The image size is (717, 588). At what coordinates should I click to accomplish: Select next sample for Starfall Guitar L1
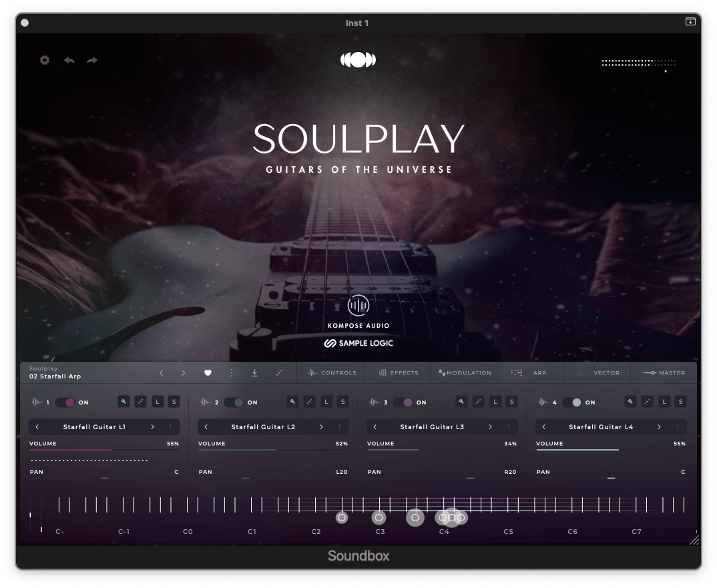152,426
